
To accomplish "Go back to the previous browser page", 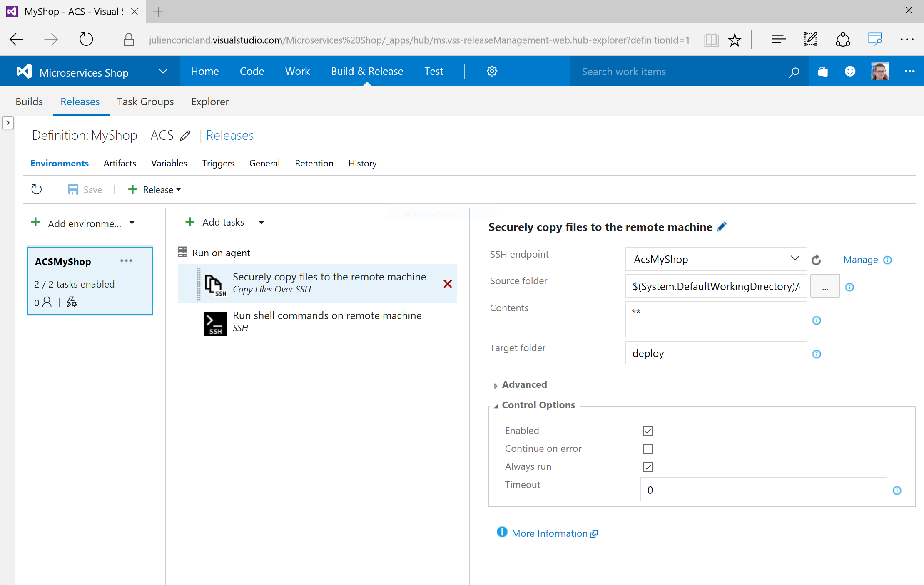I will tap(16, 40).
